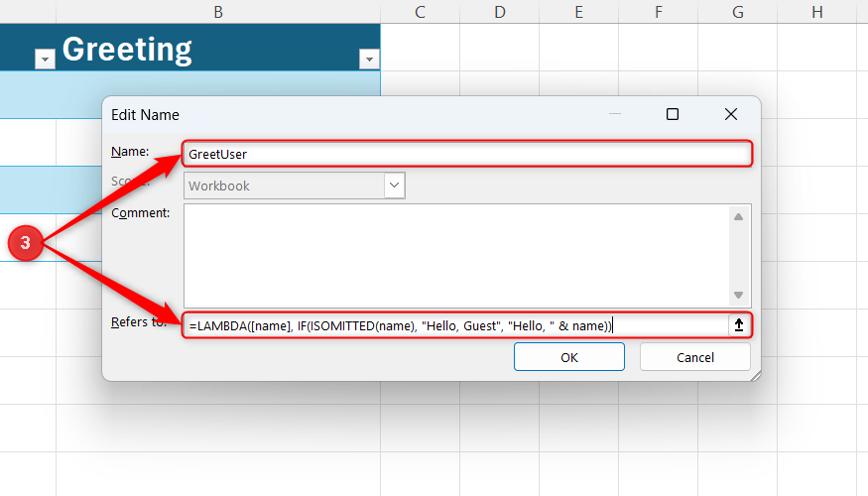
Task: Select column F header
Action: 659,12
